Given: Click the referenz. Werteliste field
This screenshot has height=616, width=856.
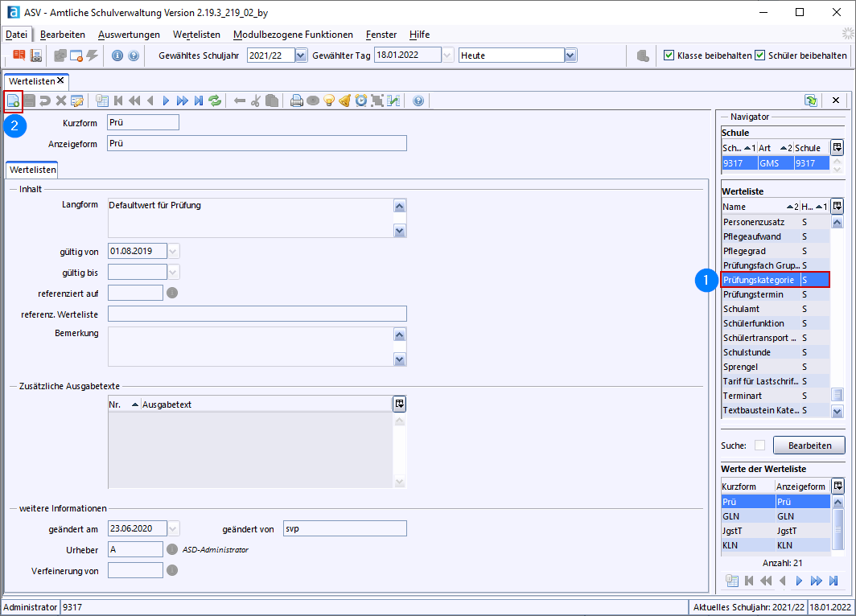Looking at the screenshot, I should (x=257, y=314).
